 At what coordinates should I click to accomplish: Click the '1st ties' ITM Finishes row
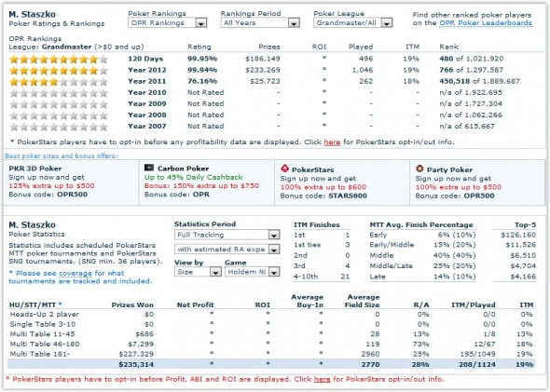click(x=322, y=245)
